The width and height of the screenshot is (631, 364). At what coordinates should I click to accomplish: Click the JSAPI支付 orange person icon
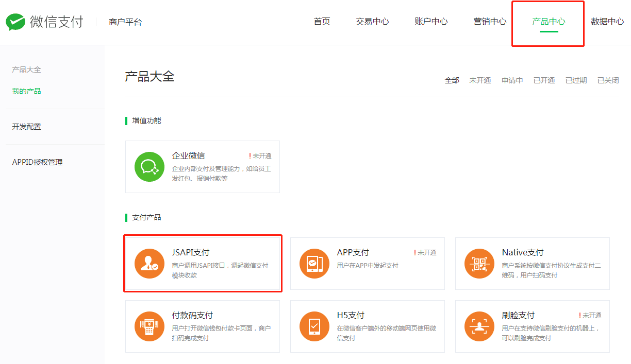[x=150, y=264]
